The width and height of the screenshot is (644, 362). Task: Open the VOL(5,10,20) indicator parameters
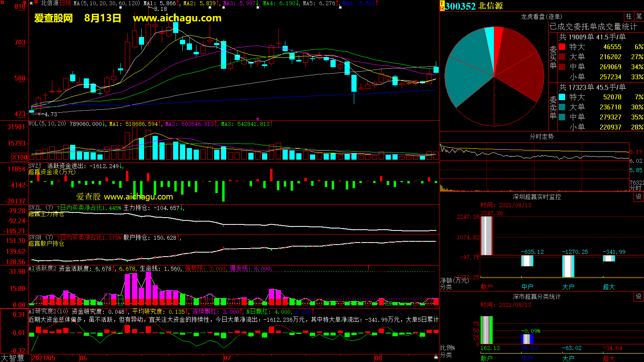point(47,124)
